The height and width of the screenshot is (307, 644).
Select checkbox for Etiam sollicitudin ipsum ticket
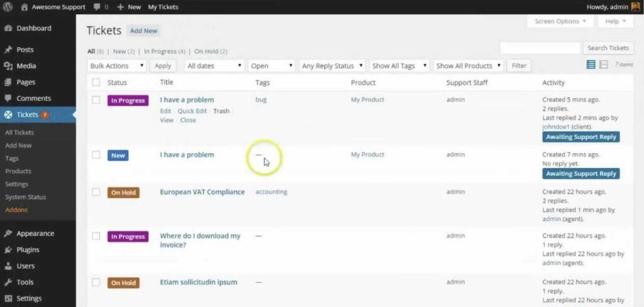(96, 282)
